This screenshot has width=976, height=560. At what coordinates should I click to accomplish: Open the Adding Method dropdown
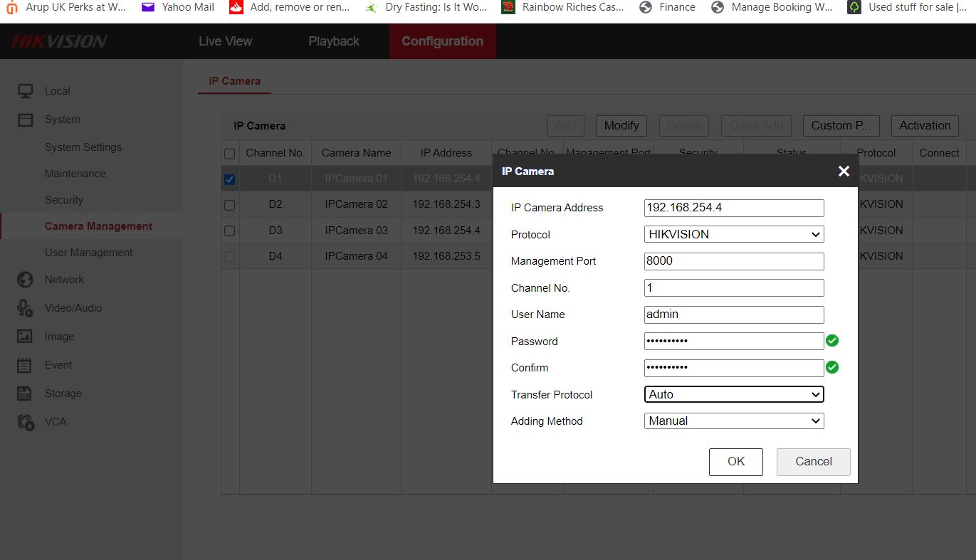point(733,421)
